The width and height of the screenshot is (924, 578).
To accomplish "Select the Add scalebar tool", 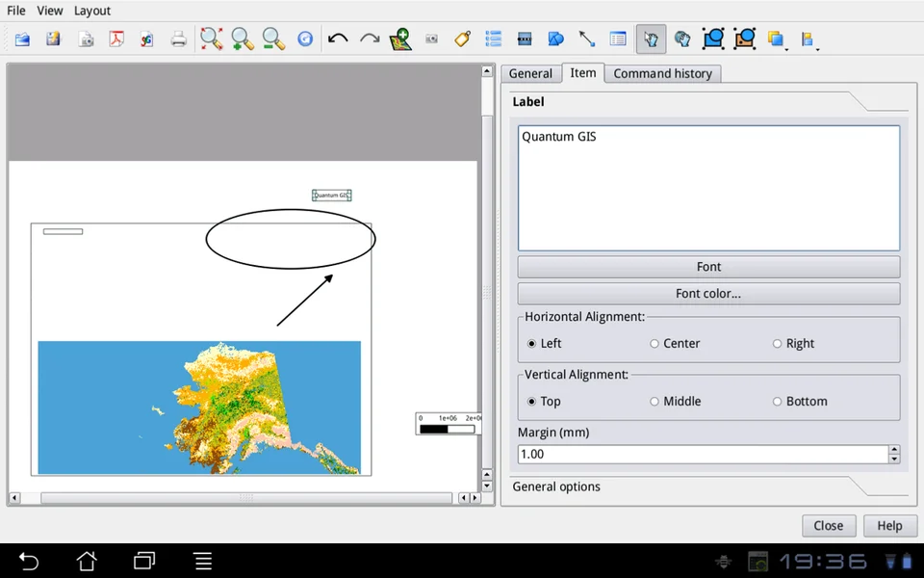I will (x=525, y=39).
